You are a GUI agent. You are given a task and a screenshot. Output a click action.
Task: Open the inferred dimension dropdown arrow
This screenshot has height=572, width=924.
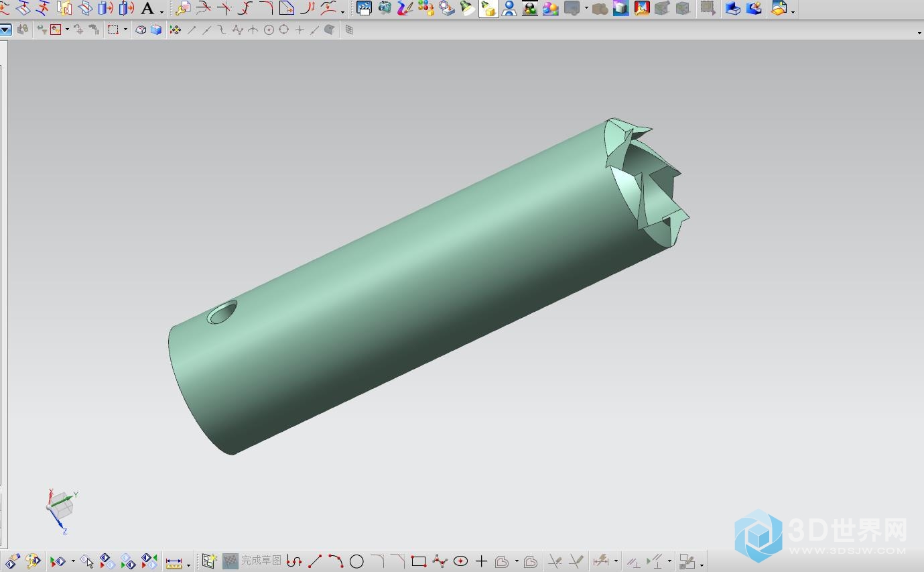pyautogui.click(x=616, y=562)
